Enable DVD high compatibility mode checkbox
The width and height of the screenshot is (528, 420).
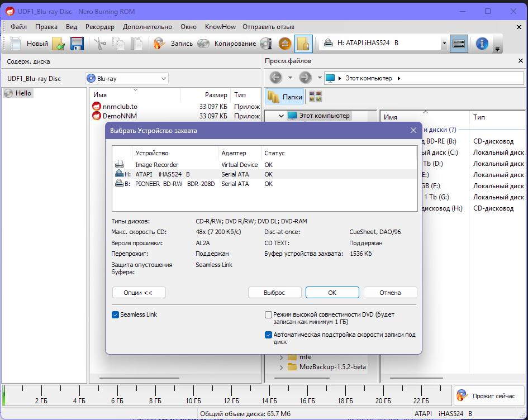click(x=268, y=314)
